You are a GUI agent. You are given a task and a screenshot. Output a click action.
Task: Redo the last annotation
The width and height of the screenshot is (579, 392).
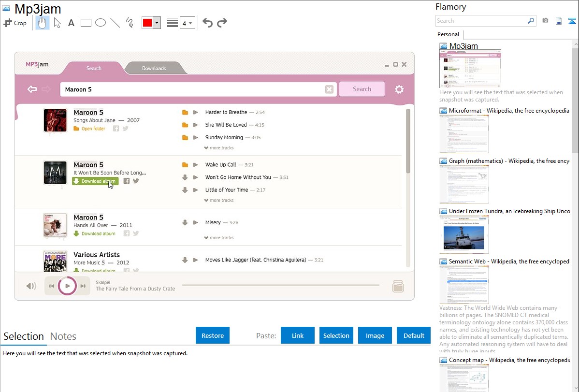(x=222, y=23)
